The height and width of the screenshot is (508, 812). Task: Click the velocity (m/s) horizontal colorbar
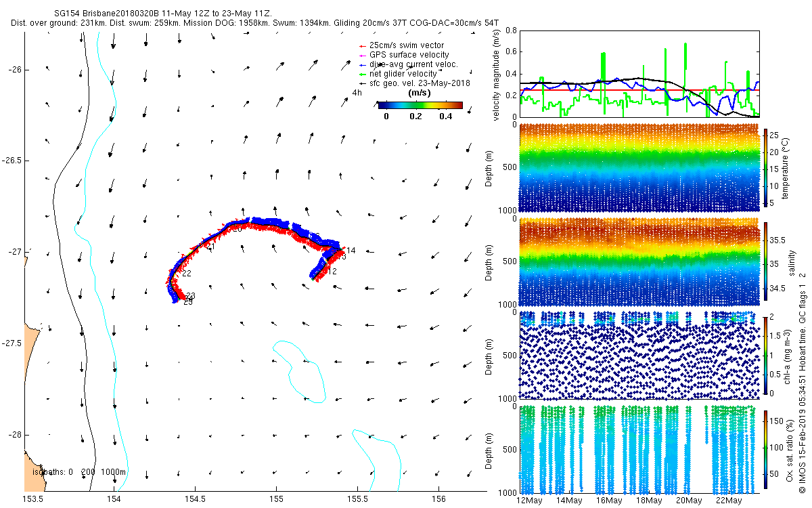point(420,105)
